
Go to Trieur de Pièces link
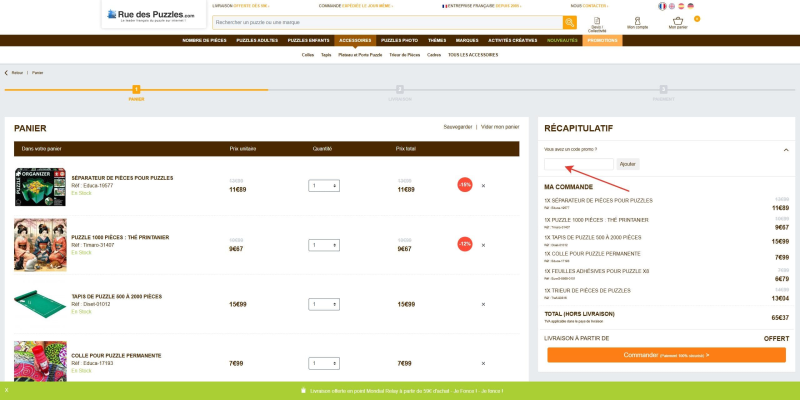click(405, 55)
